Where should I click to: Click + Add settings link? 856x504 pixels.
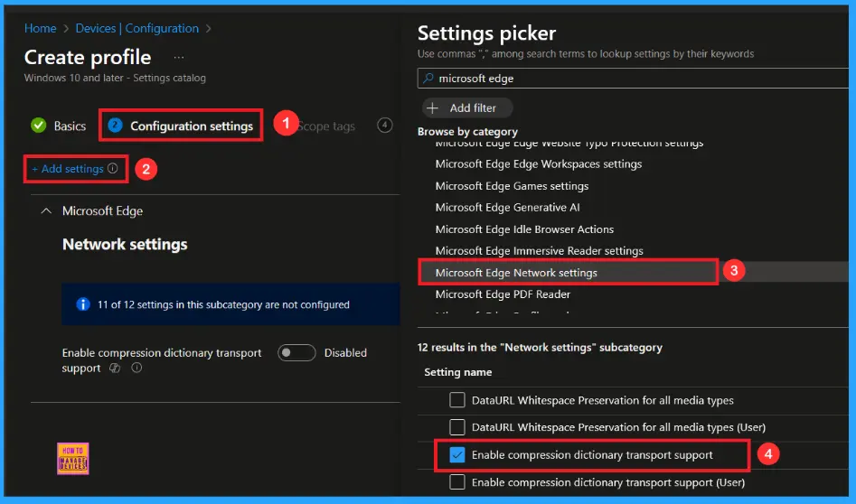click(x=68, y=169)
